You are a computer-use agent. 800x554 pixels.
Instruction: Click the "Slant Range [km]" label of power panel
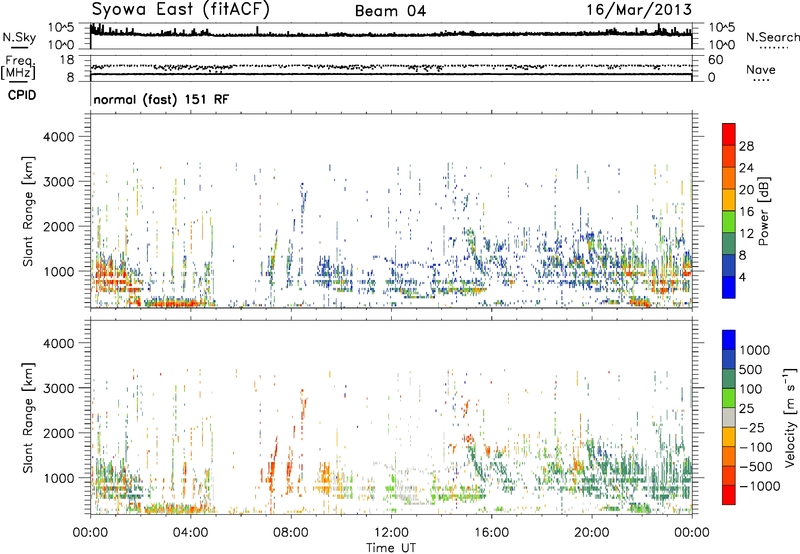click(28, 211)
